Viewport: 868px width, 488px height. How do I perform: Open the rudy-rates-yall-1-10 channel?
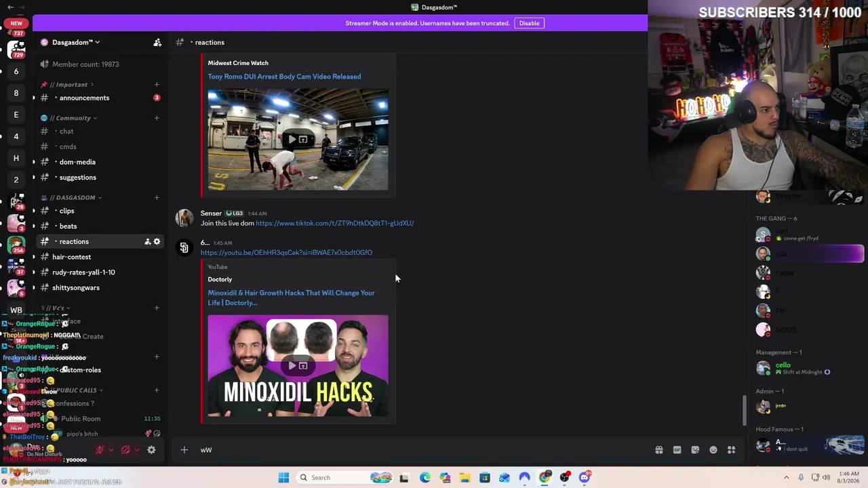[x=100, y=272]
